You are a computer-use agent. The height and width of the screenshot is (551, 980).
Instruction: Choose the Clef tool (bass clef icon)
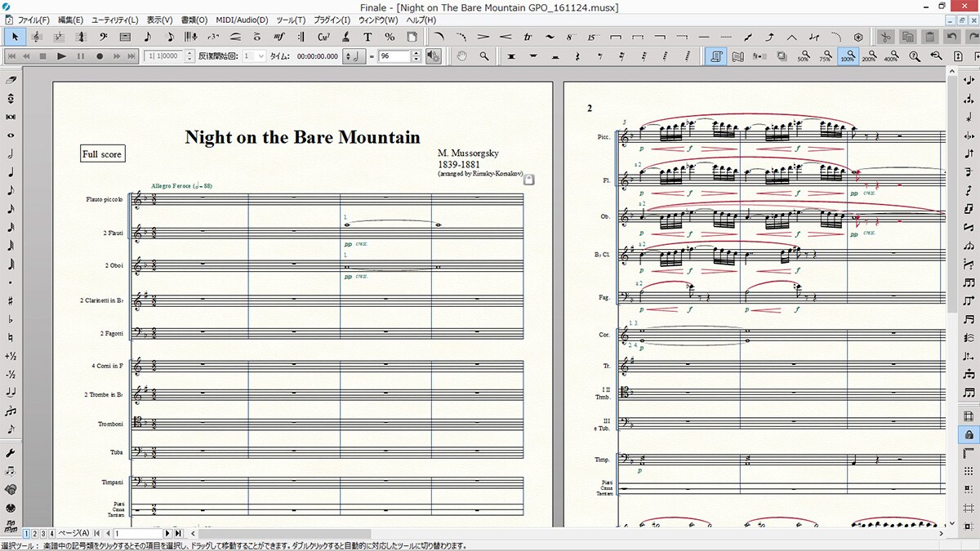[103, 37]
